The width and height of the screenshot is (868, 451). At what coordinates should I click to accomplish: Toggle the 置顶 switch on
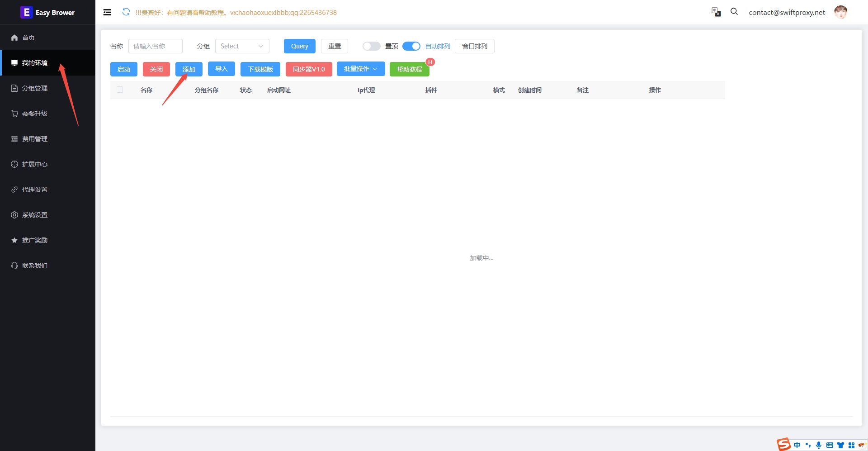click(371, 46)
